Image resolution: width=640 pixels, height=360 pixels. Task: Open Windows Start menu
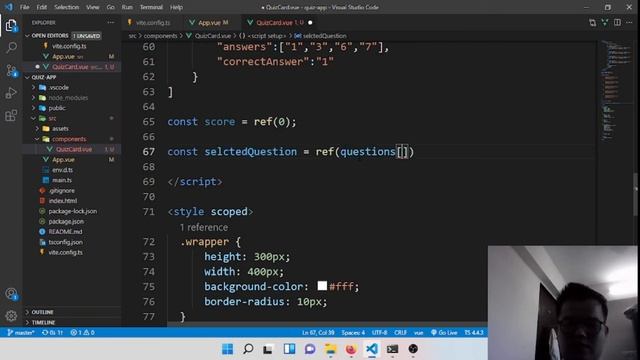click(x=227, y=349)
